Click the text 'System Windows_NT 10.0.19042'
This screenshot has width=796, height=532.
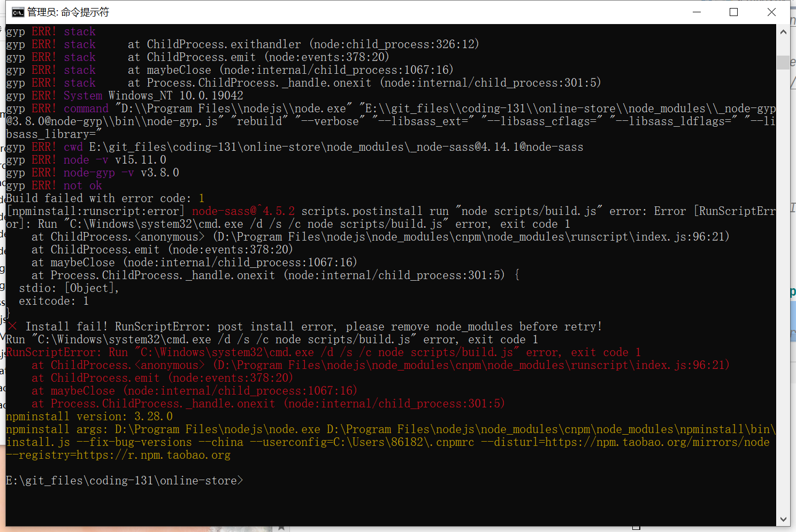tap(154, 96)
